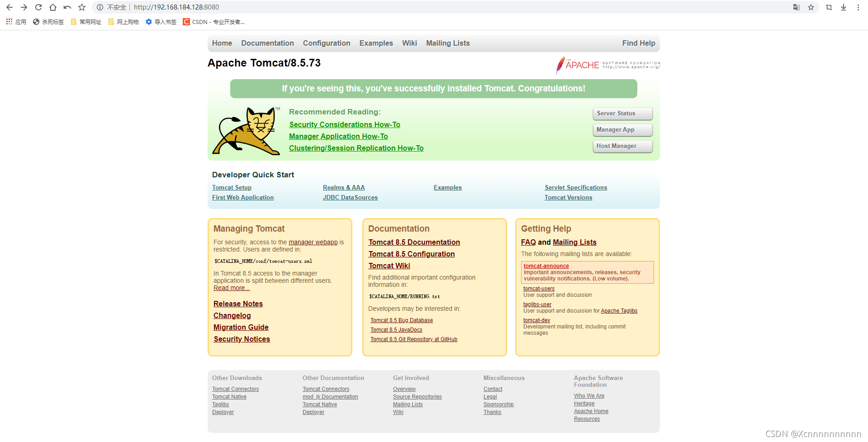Open the Release Notes link
The width and height of the screenshot is (868, 442).
238,304
